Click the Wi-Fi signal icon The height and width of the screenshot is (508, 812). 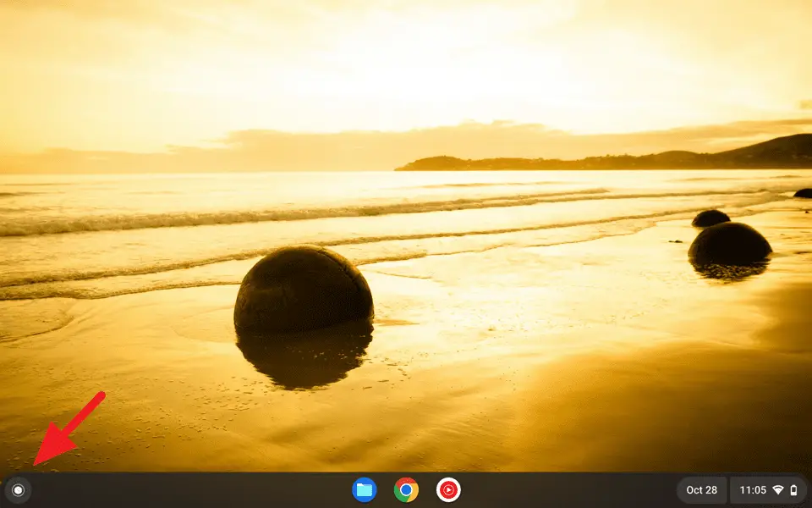(x=778, y=490)
